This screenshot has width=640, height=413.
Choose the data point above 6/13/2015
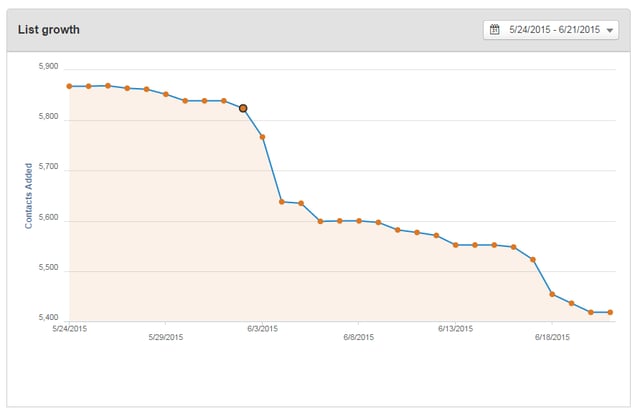click(x=455, y=244)
